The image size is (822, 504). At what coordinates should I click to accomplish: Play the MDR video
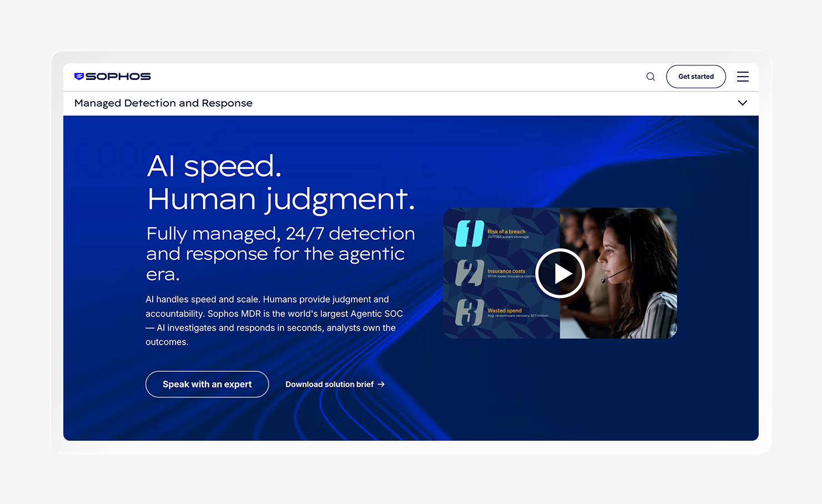pos(560,273)
